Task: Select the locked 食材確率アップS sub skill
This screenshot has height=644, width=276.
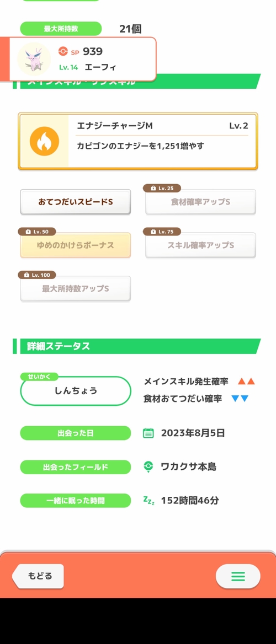Action: pyautogui.click(x=201, y=202)
